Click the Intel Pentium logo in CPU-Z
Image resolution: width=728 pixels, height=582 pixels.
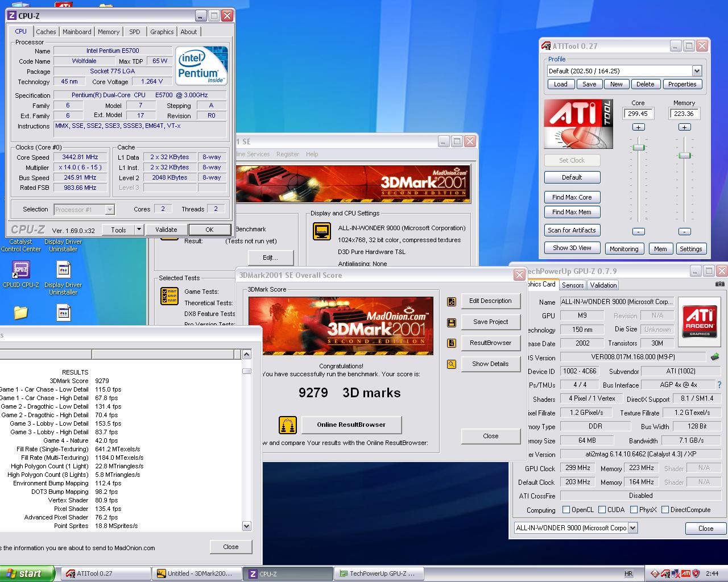point(201,65)
